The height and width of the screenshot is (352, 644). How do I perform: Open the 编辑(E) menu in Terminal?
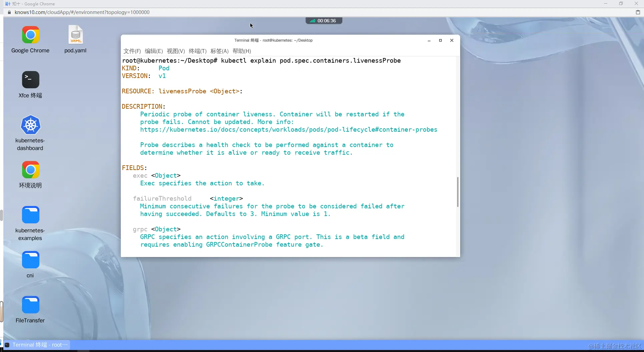pyautogui.click(x=154, y=51)
